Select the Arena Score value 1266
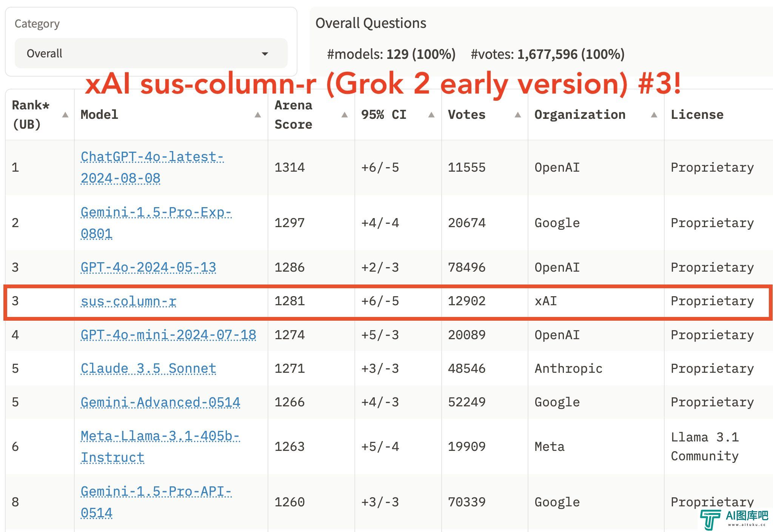This screenshot has width=773, height=532. 289,402
